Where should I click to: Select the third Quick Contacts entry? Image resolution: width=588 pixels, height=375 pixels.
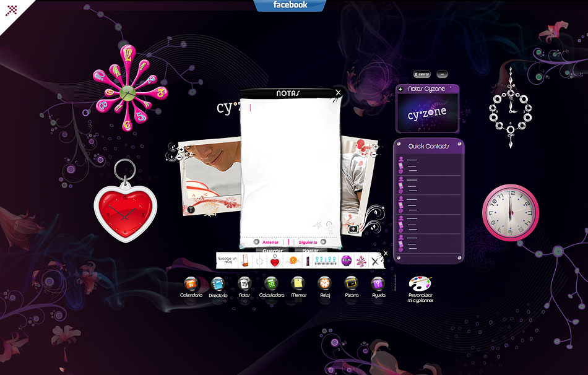point(429,204)
